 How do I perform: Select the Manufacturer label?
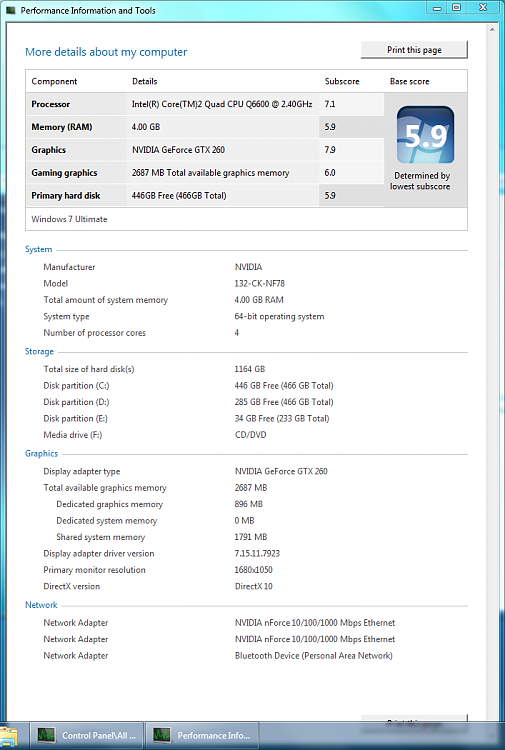[69, 267]
